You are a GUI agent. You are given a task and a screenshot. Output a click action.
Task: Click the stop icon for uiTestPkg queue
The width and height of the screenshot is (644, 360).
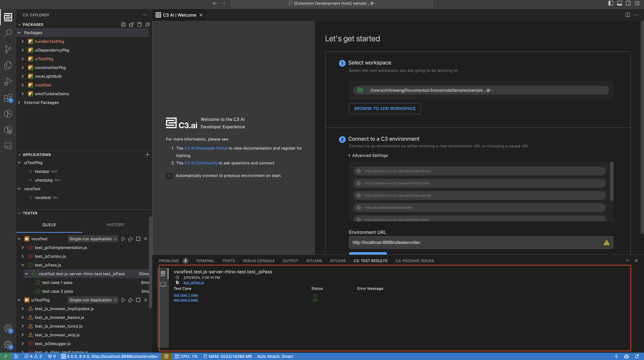138,300
